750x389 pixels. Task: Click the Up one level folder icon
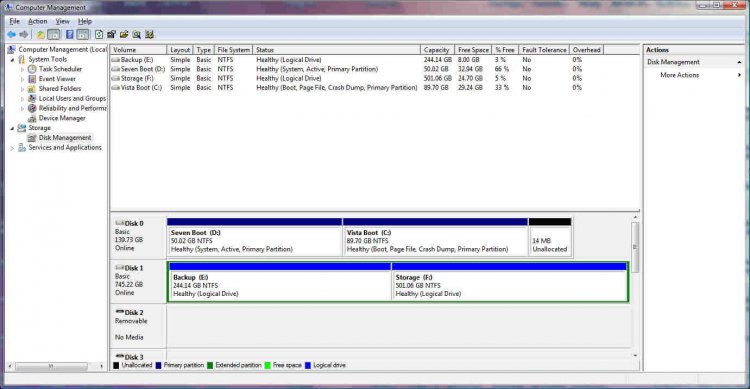coord(40,34)
